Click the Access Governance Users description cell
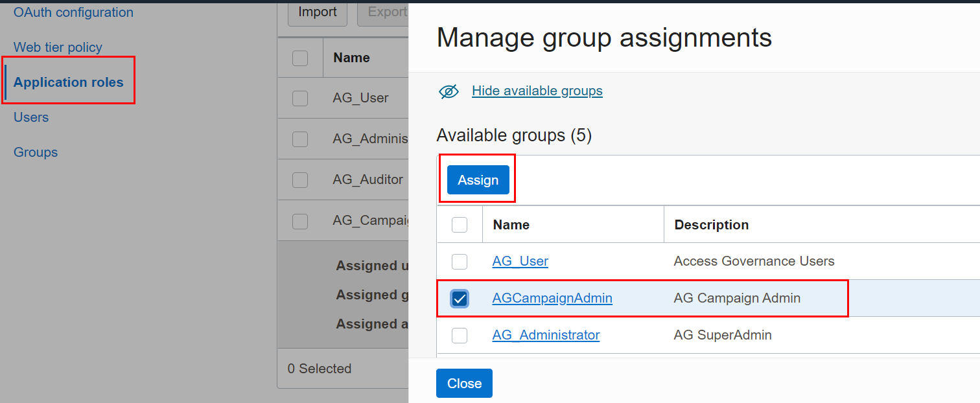This screenshot has height=403, width=980. (x=754, y=261)
